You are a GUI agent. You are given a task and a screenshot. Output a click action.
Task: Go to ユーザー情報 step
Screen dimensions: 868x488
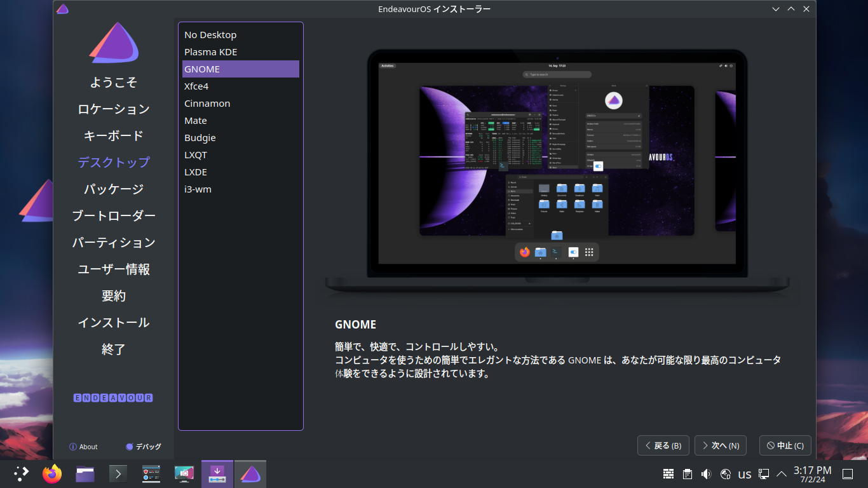(x=114, y=269)
